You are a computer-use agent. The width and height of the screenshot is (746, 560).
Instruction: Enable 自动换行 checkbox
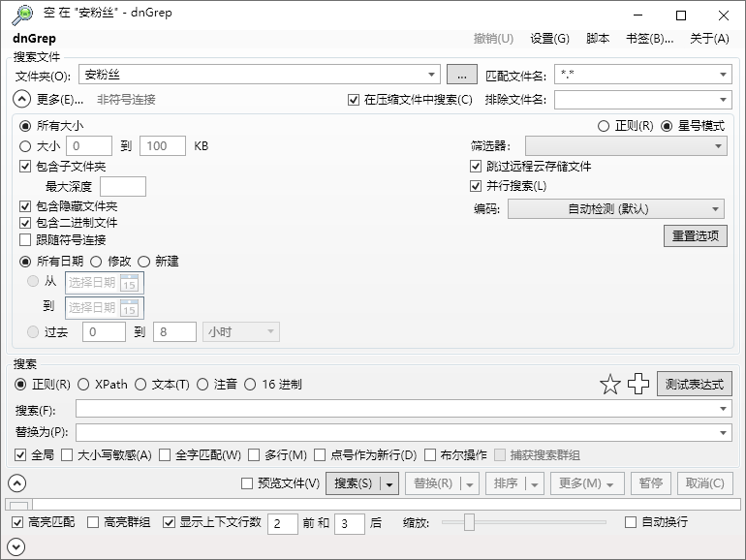(x=631, y=522)
